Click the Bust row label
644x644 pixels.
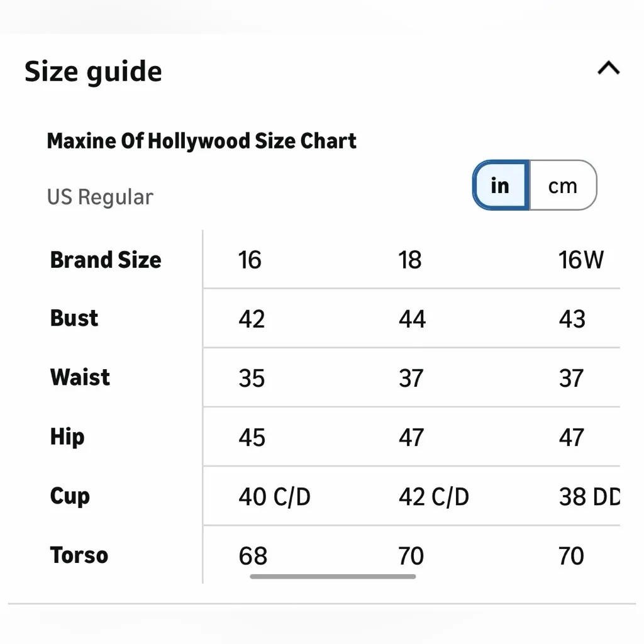(x=74, y=318)
